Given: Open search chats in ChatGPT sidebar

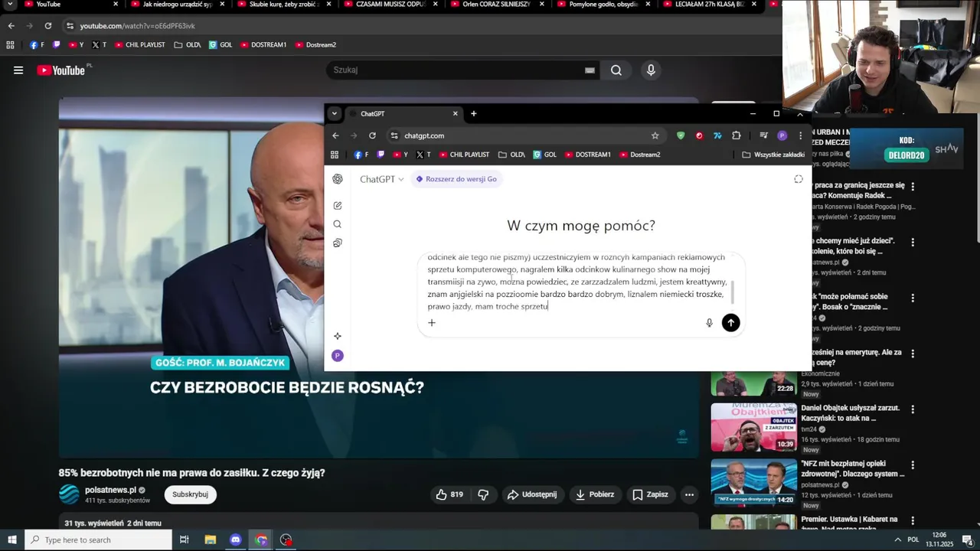Looking at the screenshot, I should coord(338,224).
